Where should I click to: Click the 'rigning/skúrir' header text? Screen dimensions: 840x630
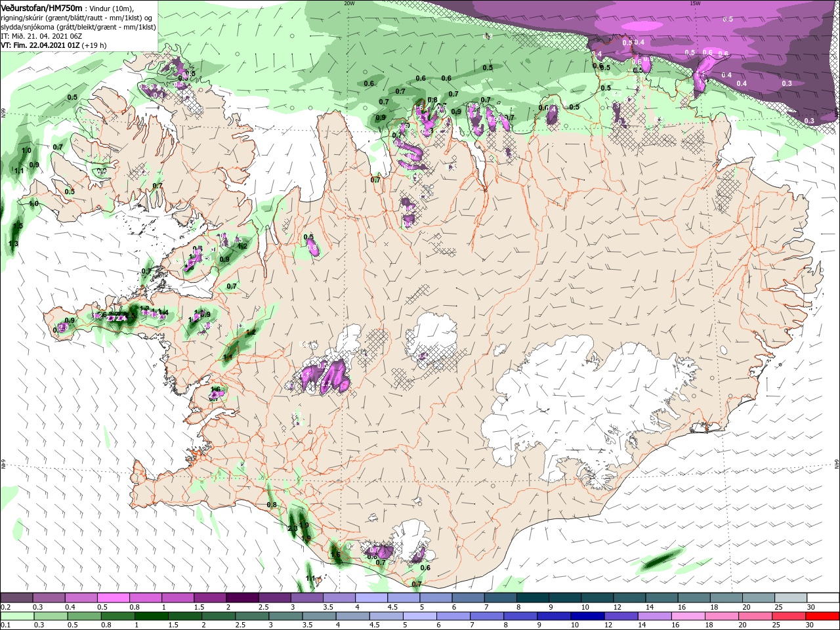pyautogui.click(x=22, y=17)
